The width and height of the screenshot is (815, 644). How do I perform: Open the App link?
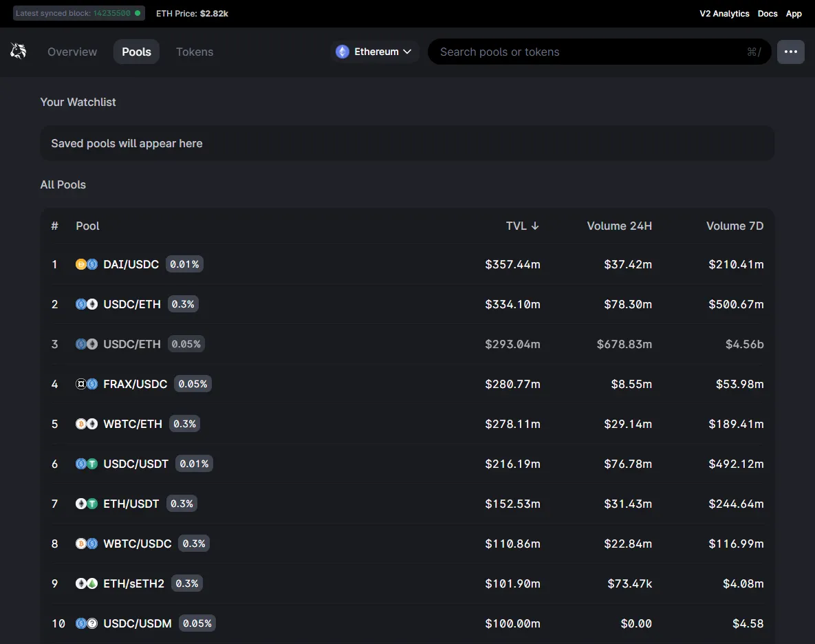tap(794, 14)
